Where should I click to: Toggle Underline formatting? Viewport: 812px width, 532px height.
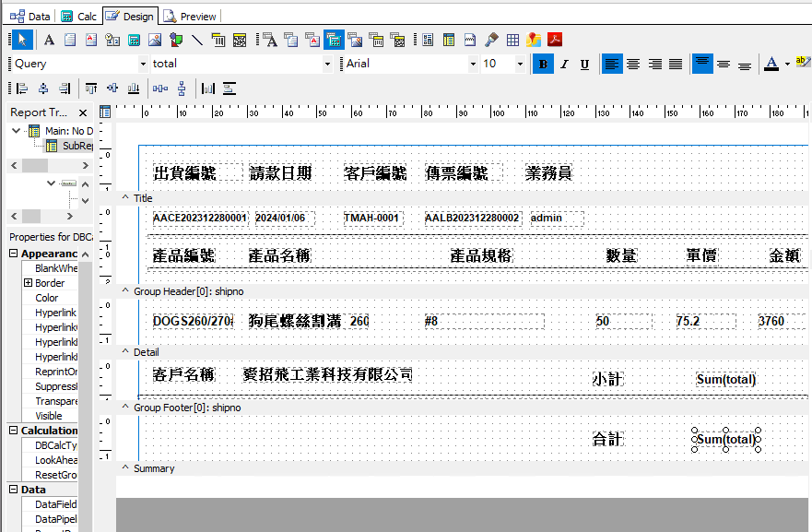click(x=584, y=65)
